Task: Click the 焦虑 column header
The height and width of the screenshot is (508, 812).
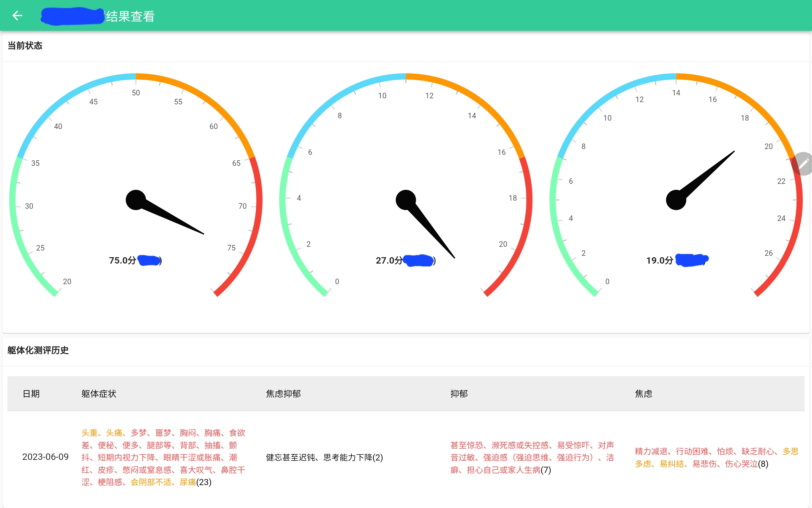Action: pos(643,393)
